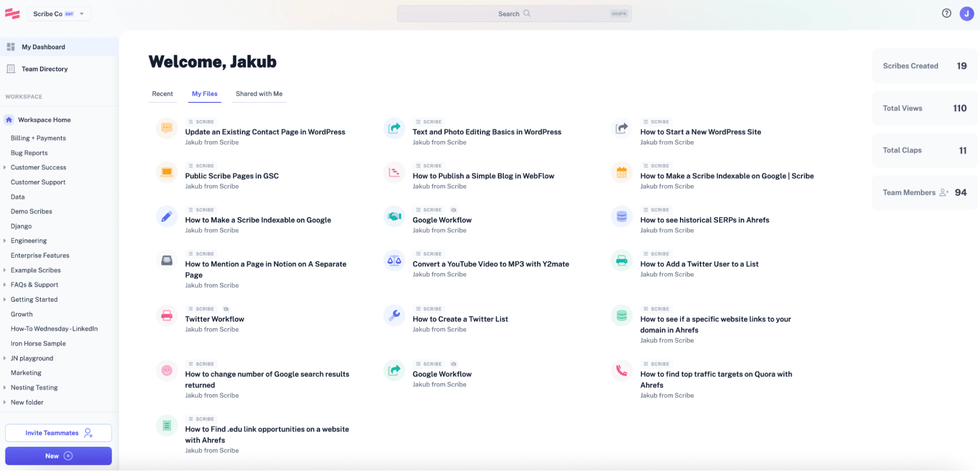Open the Django folder

pyautogui.click(x=21, y=226)
